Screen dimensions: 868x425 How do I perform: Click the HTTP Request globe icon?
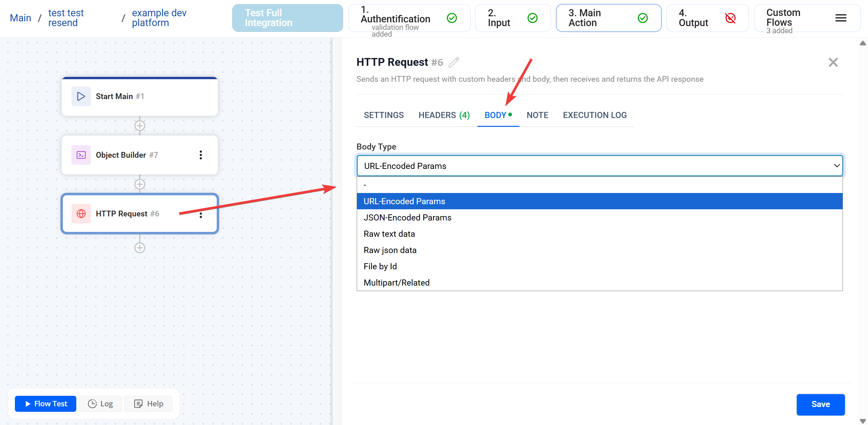[x=81, y=214]
